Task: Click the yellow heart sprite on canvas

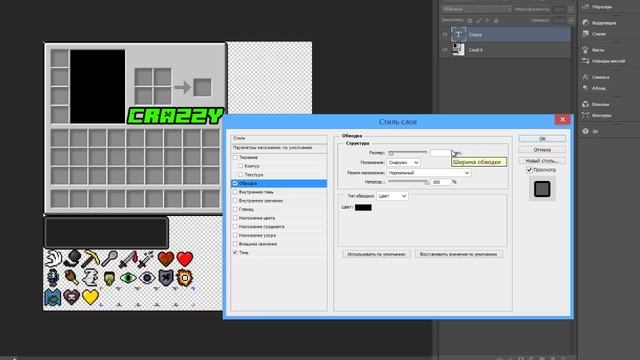Action: 90,297
